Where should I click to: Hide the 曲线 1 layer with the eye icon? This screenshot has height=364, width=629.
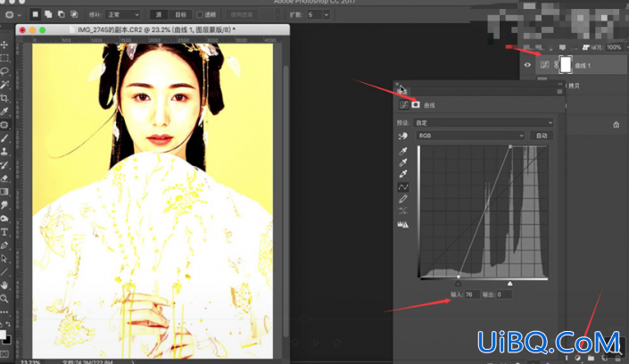coord(527,65)
